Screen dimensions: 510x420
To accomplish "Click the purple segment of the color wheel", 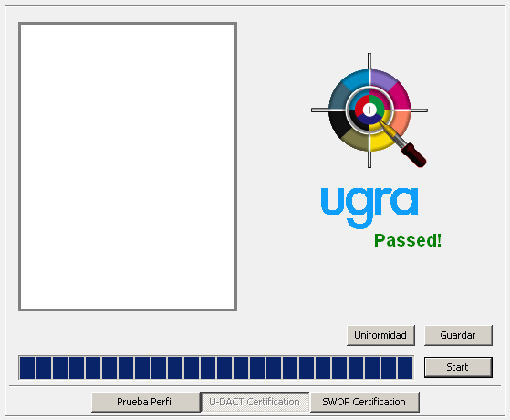I will (x=383, y=79).
